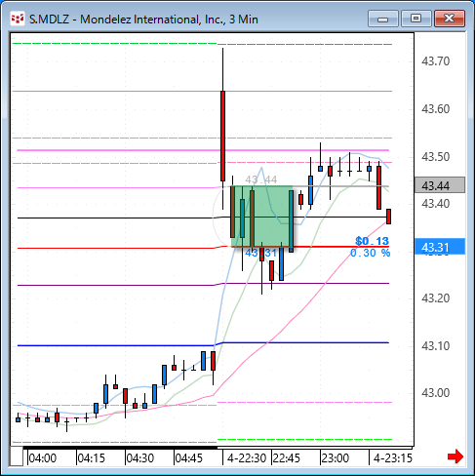Click the empty square box at bottom-left corner
This screenshot has height=476, width=475.
click(x=17, y=456)
